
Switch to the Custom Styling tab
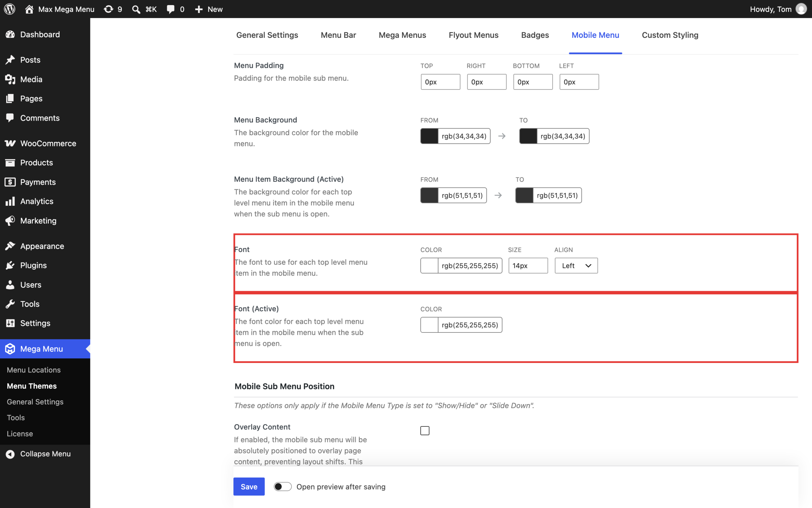pyautogui.click(x=670, y=35)
